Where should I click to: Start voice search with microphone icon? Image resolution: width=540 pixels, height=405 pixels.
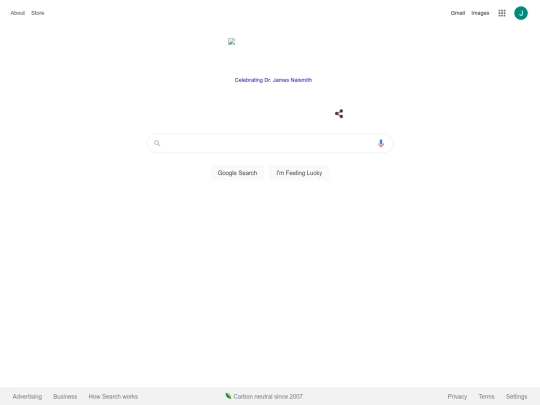[381, 143]
